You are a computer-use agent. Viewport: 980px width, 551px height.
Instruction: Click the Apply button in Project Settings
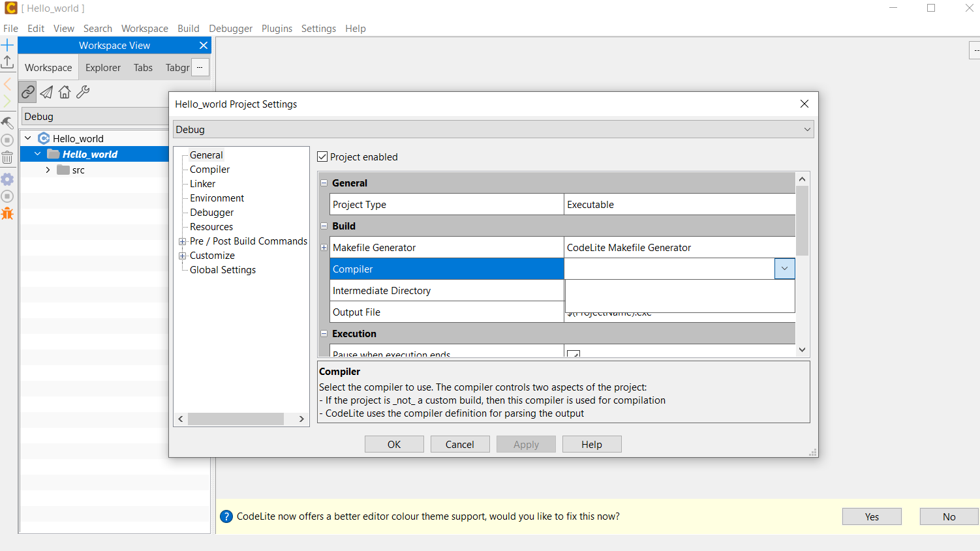(x=526, y=444)
